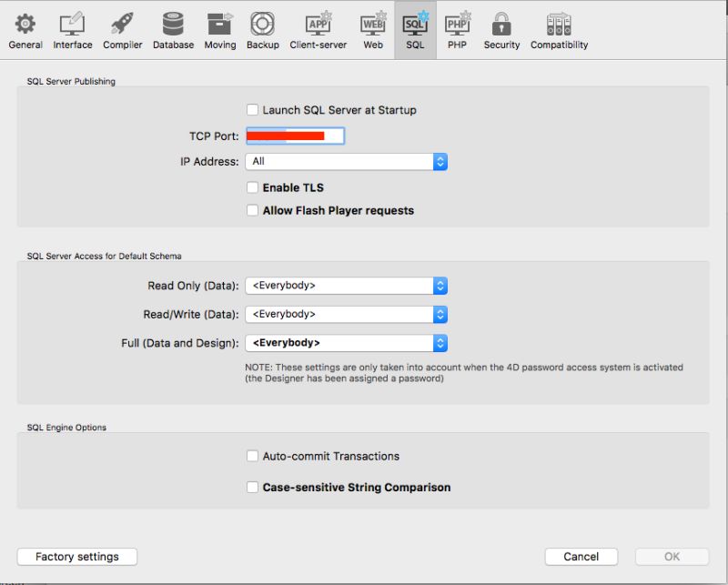
Task: Check Case-sensitive String Comparison
Action: pyautogui.click(x=252, y=487)
